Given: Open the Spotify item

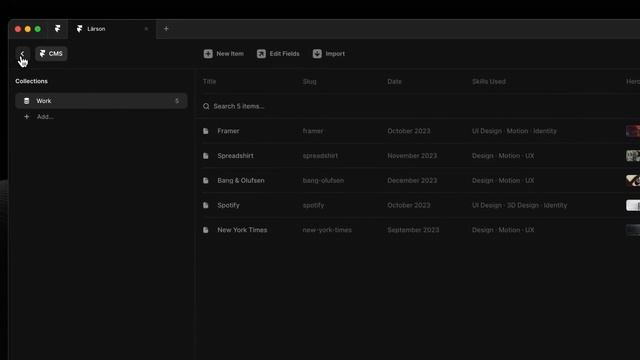Looking at the screenshot, I should tap(228, 205).
